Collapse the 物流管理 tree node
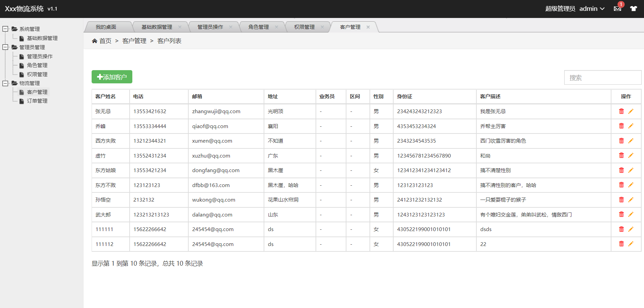Viewport: 644px width, 308px height. (5, 83)
